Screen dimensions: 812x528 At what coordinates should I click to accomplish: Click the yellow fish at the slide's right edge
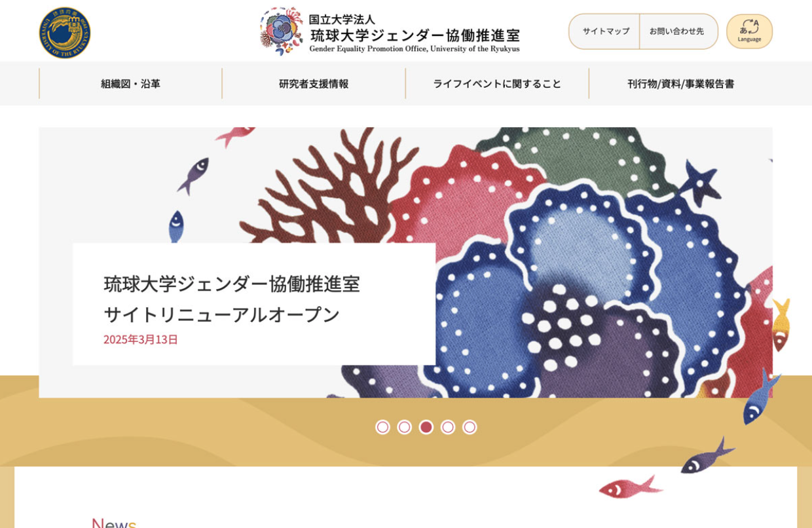pyautogui.click(x=781, y=324)
